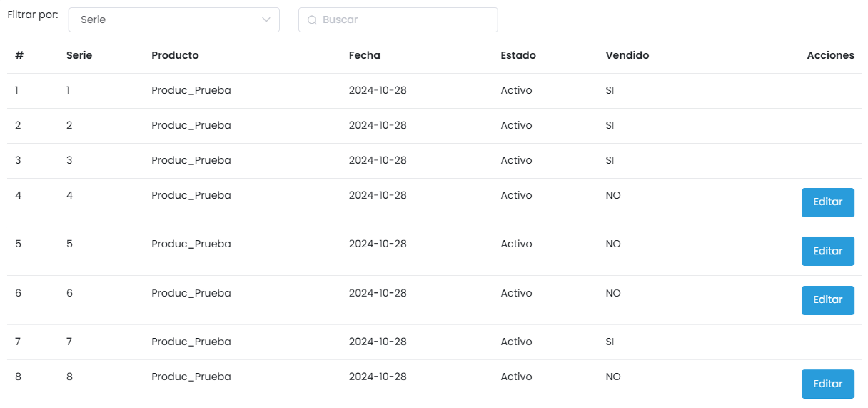The height and width of the screenshot is (408, 868).
Task: Click the 2024-10-28 date in row 3
Action: tap(377, 160)
